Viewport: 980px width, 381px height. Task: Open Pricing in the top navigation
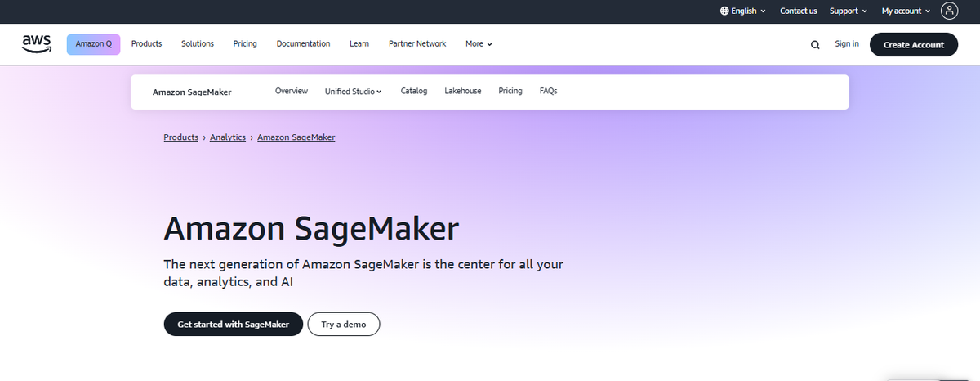click(x=245, y=44)
